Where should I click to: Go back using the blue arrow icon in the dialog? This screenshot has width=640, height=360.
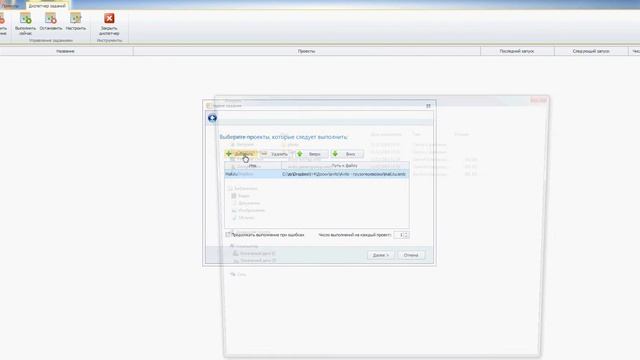(212, 118)
